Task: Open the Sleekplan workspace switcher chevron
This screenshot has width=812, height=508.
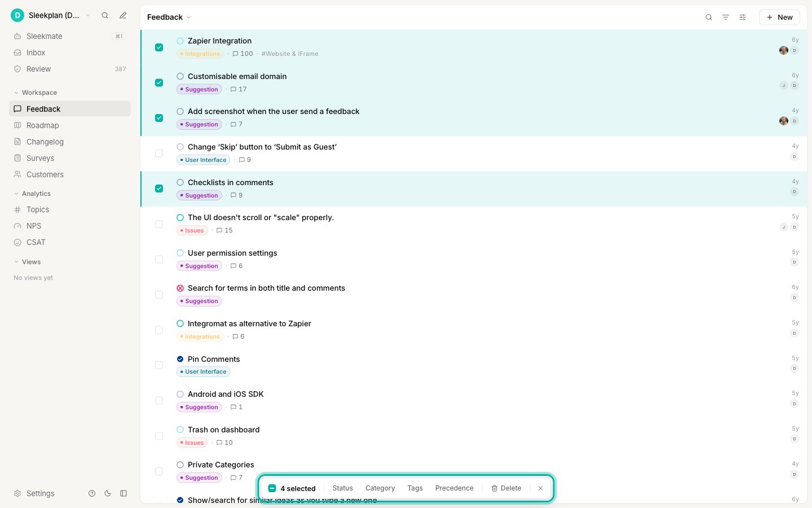Action: [x=88, y=15]
